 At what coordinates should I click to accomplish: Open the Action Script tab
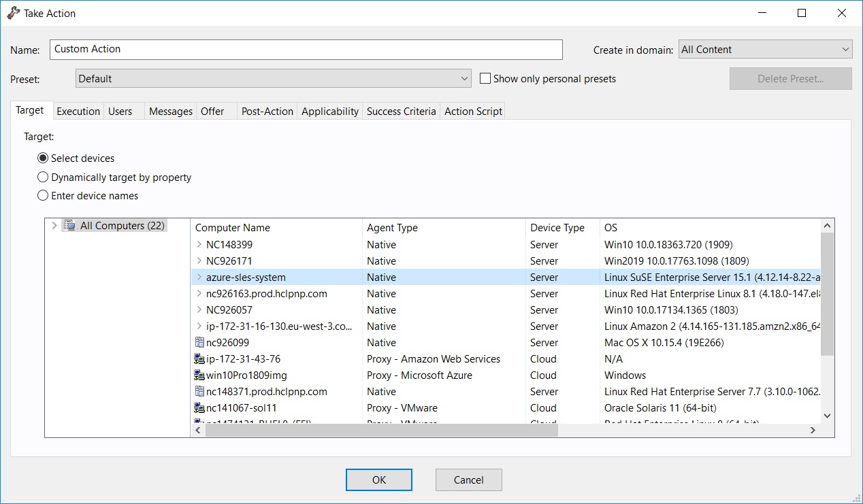[473, 112]
